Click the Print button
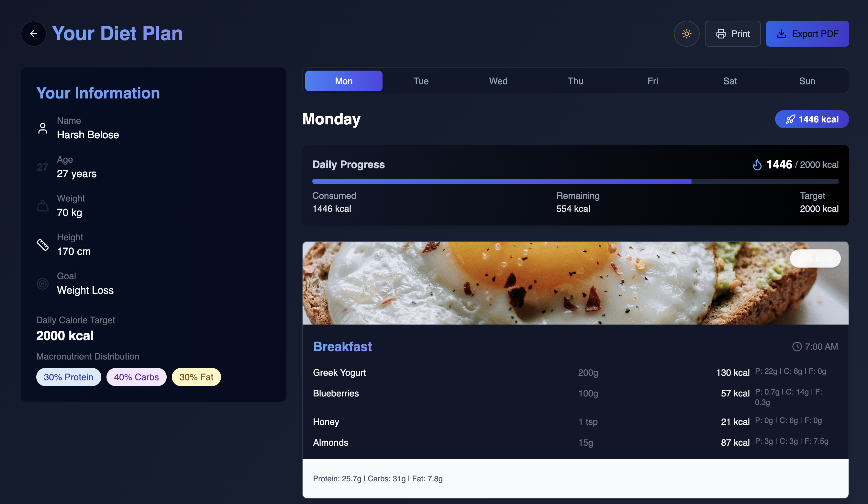This screenshot has width=868, height=504. pos(732,34)
